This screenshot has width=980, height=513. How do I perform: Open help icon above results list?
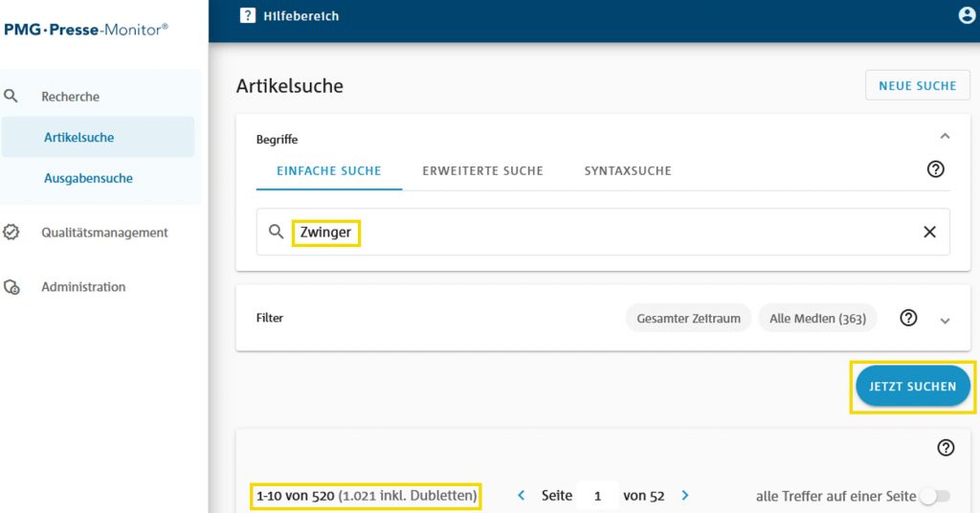(x=946, y=447)
